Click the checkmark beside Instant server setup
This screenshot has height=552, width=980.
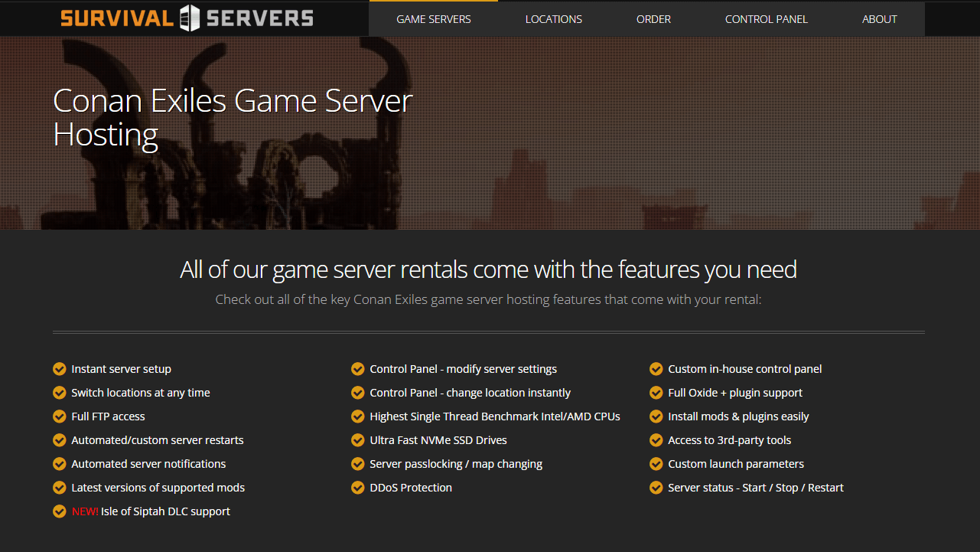click(60, 369)
